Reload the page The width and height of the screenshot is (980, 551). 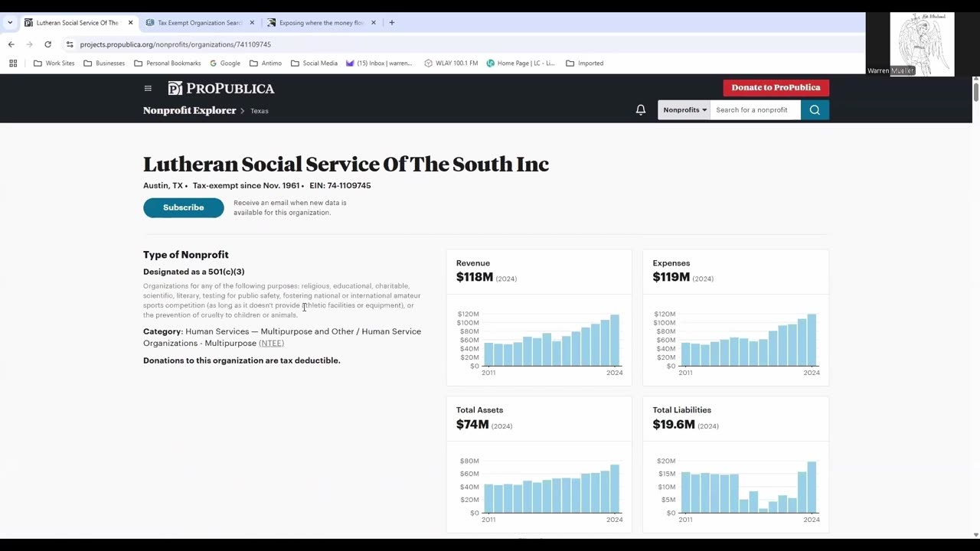click(x=47, y=44)
